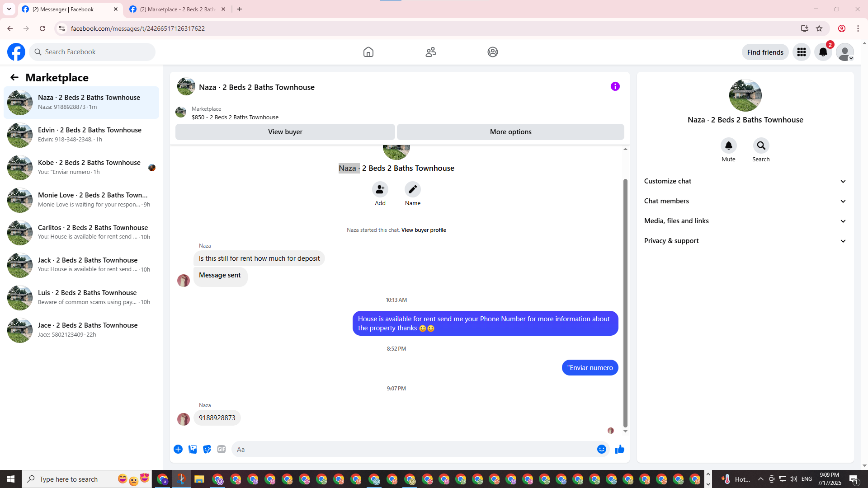Open the Windows notification center
This screenshot has height=488, width=868.
854,479
